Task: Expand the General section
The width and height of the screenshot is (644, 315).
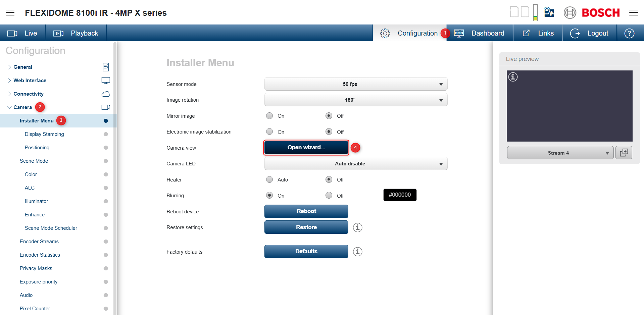Action: point(9,67)
